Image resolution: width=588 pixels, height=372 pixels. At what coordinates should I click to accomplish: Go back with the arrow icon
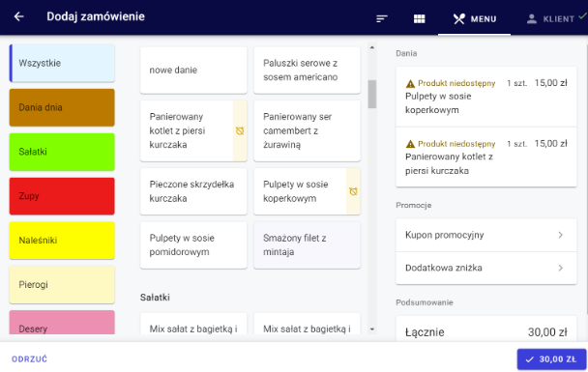coord(18,16)
